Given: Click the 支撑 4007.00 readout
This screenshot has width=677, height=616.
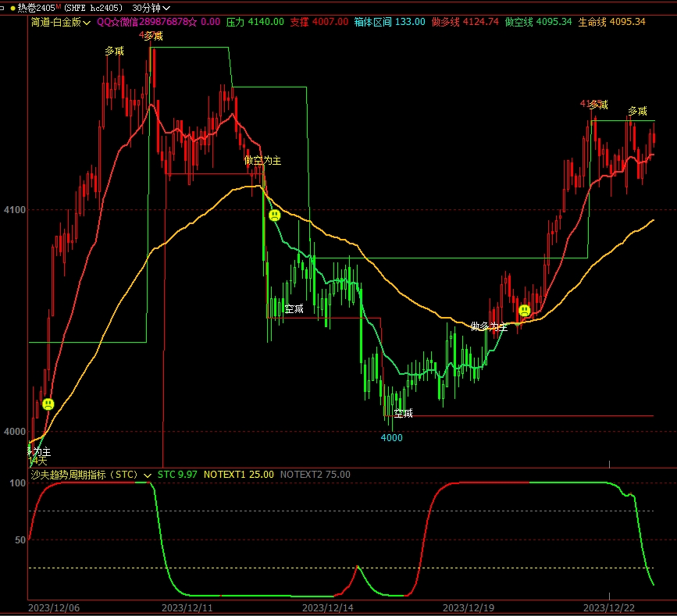Looking at the screenshot, I should click(x=319, y=22).
